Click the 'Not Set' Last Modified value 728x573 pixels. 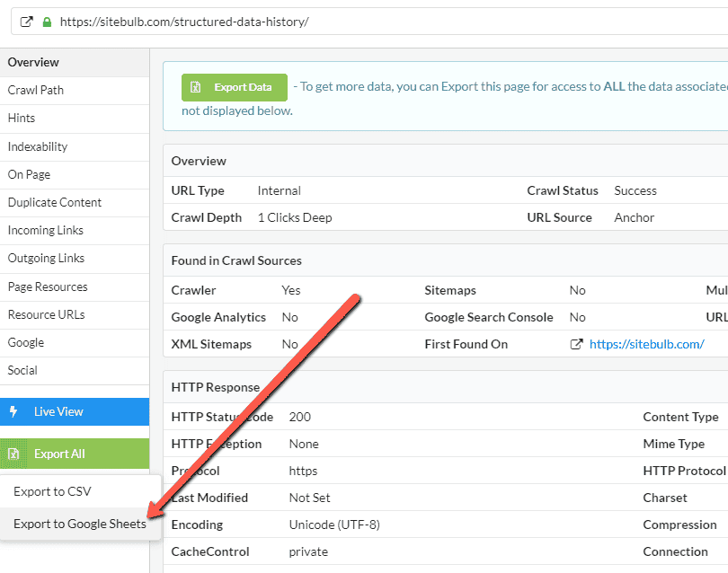point(310,498)
